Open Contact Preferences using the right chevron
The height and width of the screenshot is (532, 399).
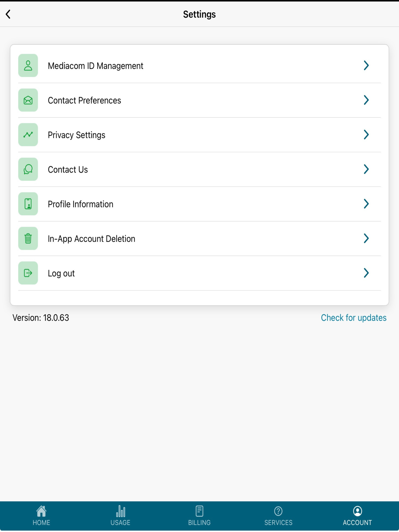(x=366, y=100)
